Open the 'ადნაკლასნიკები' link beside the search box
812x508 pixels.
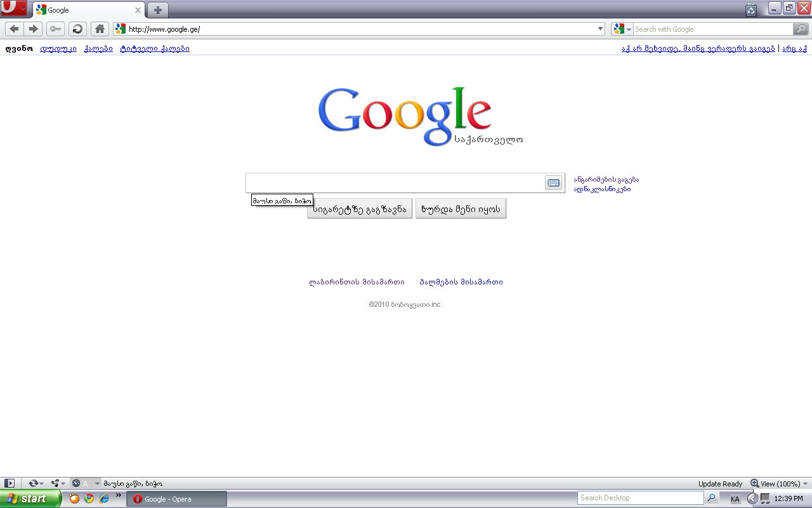click(602, 189)
